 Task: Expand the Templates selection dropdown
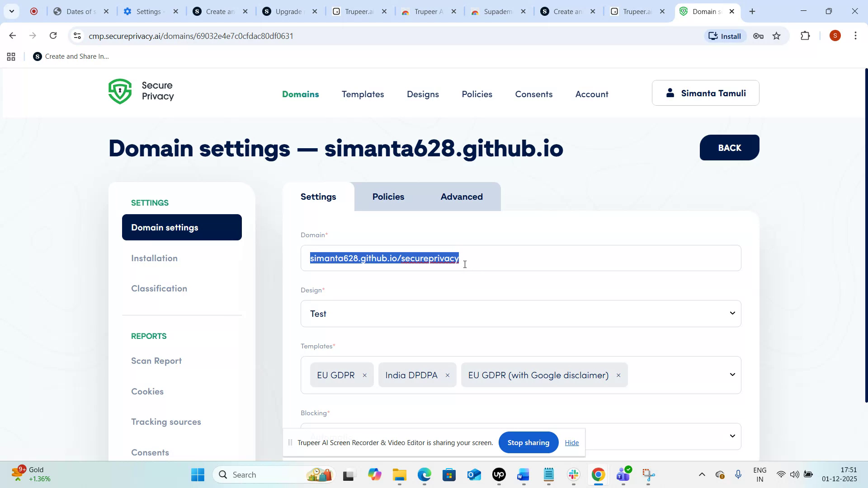point(732,375)
